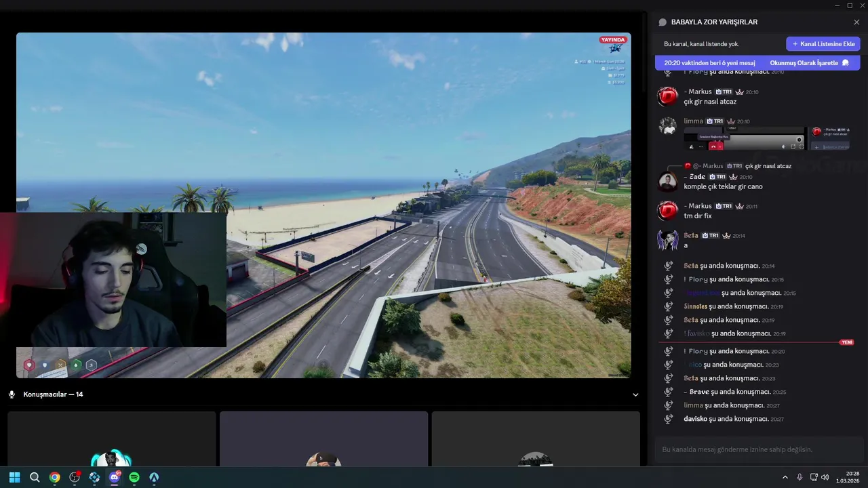Click Okunmuş Olarak İşaretle
Image resolution: width=868 pixels, height=488 pixels.
point(809,63)
